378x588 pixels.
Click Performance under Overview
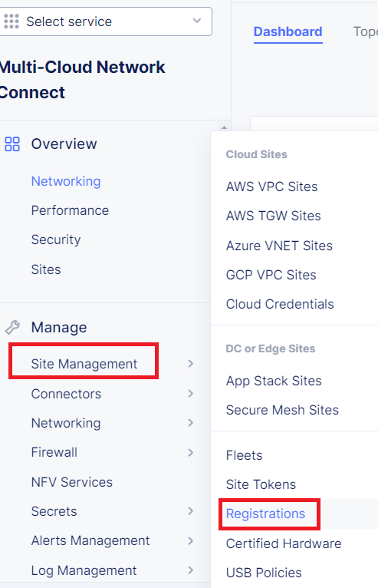(x=70, y=210)
